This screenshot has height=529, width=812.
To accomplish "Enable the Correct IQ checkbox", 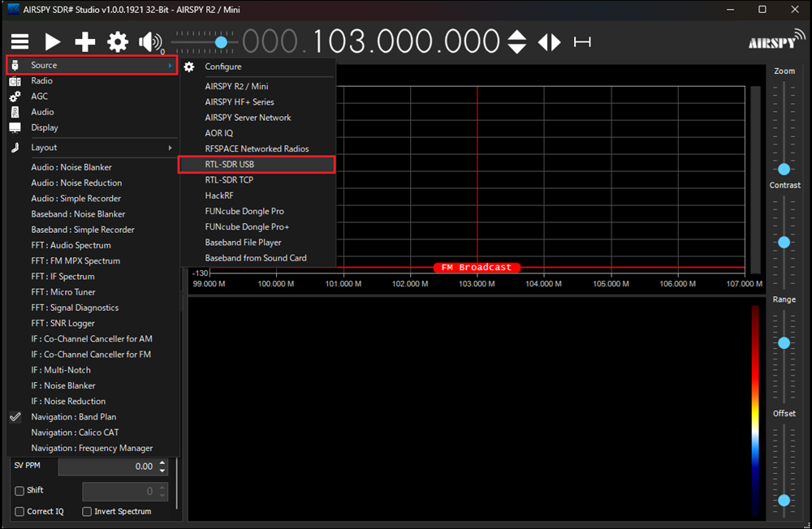I will [x=19, y=511].
